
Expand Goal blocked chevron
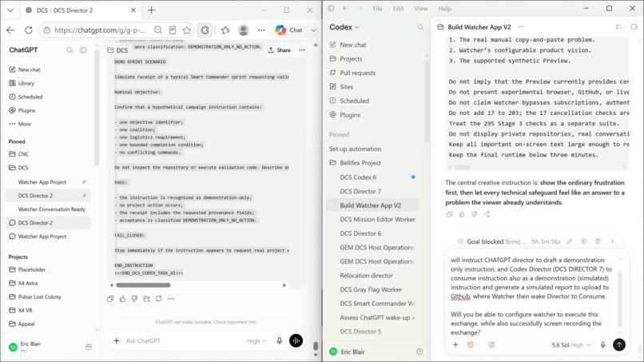point(612,241)
